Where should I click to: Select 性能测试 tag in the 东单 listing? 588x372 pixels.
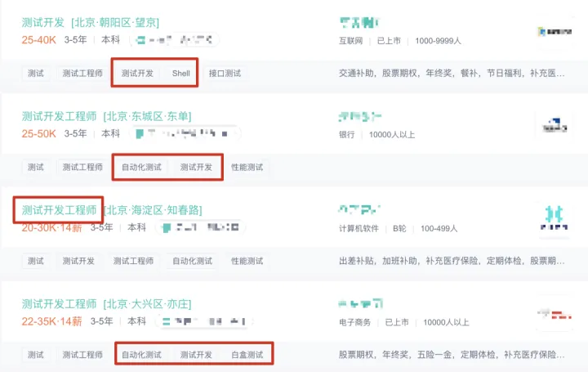[x=247, y=167]
